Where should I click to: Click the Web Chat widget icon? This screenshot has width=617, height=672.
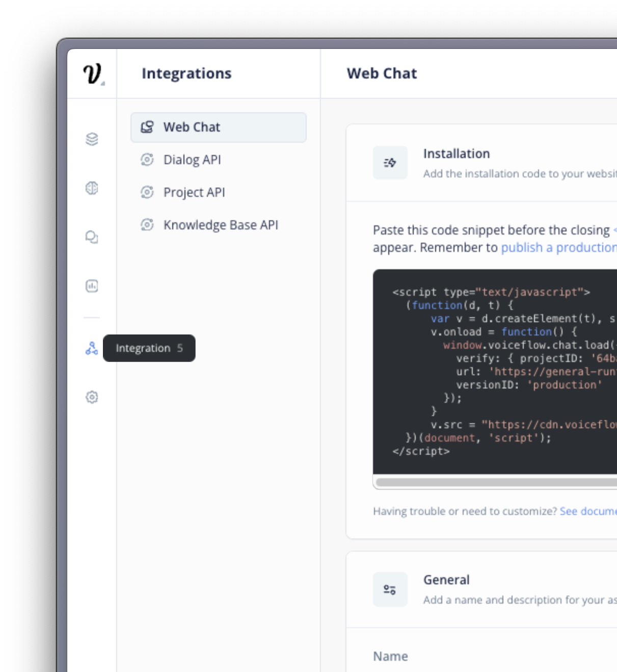click(x=147, y=126)
